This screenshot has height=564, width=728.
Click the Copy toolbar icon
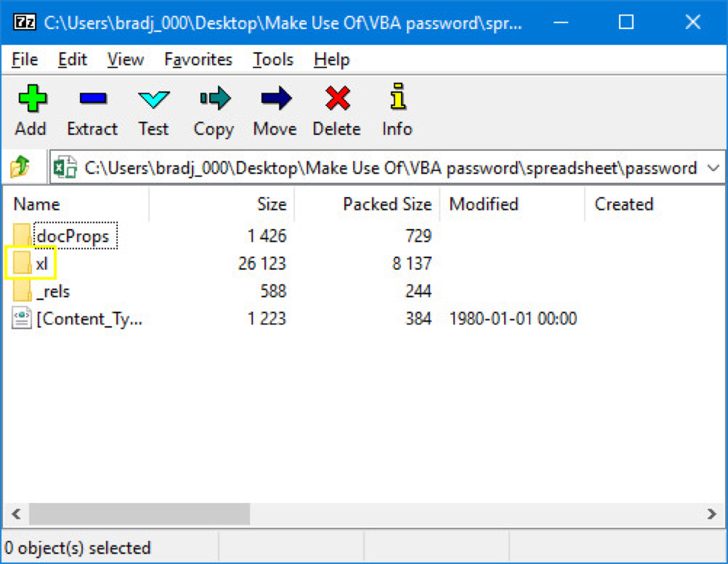(214, 99)
